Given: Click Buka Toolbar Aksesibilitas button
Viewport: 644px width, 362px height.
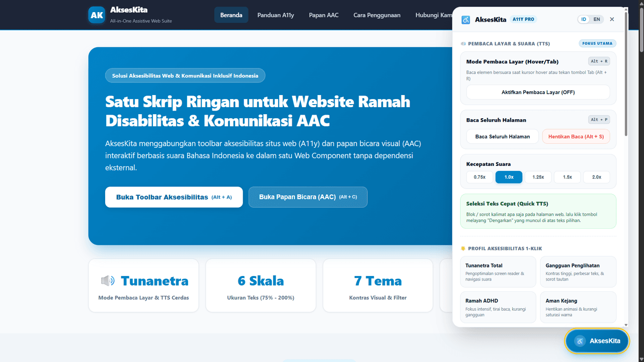Looking at the screenshot, I should click(x=174, y=197).
